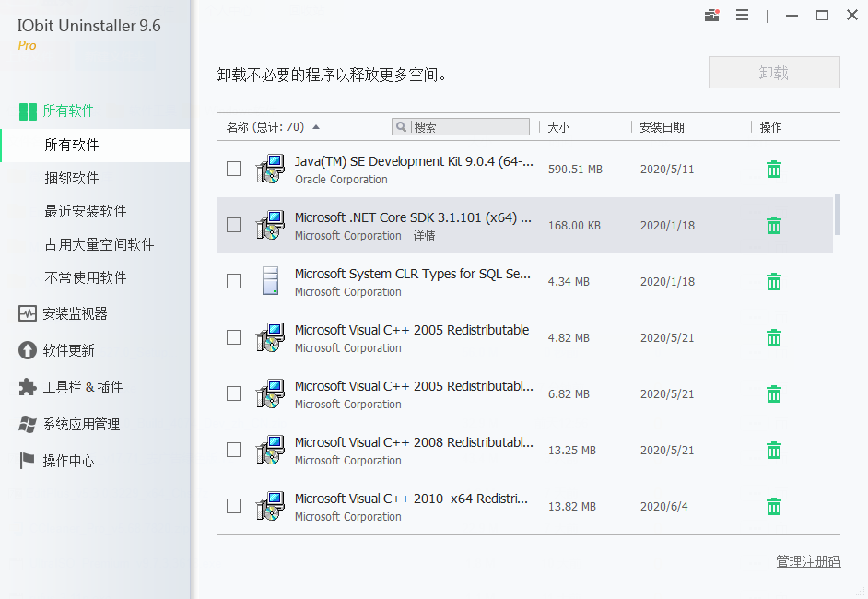Switch to 软件更新 section

click(x=68, y=350)
